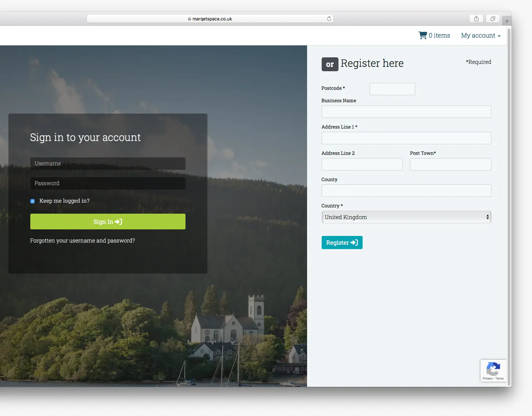This screenshot has width=532, height=416.
Task: Open reCAPTCHA Privacy link
Action: (x=487, y=378)
